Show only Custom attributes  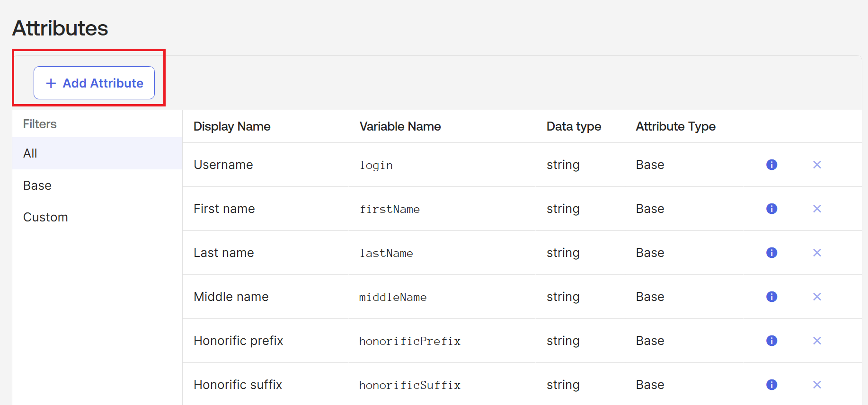[x=45, y=217]
